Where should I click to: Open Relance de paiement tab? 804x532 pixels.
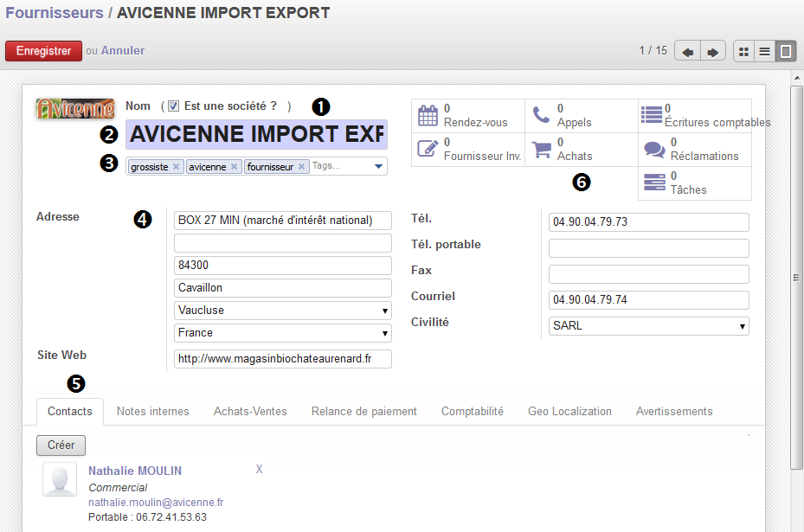tap(364, 412)
